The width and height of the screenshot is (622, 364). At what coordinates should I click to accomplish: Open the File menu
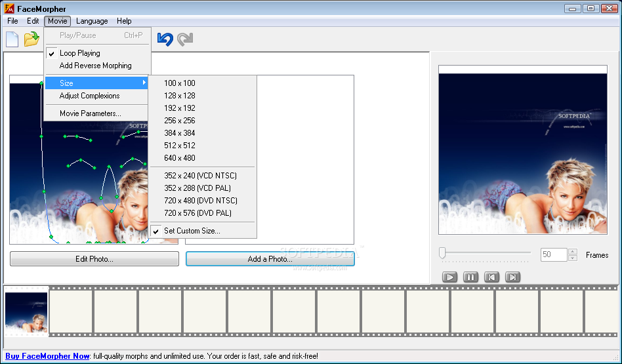coord(12,21)
